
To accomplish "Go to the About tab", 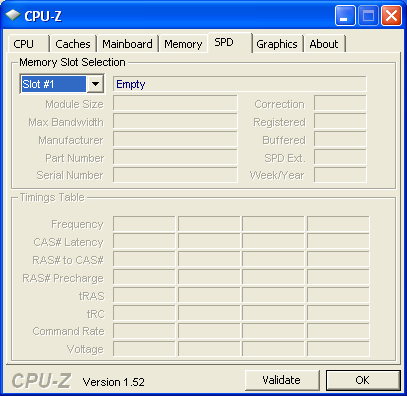I will [324, 44].
